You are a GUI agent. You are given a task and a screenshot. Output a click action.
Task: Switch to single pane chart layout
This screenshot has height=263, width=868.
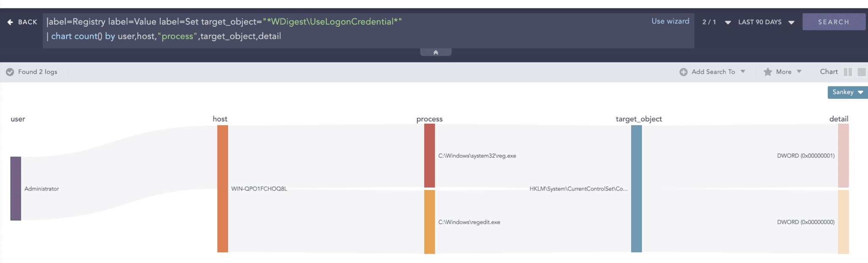click(861, 72)
